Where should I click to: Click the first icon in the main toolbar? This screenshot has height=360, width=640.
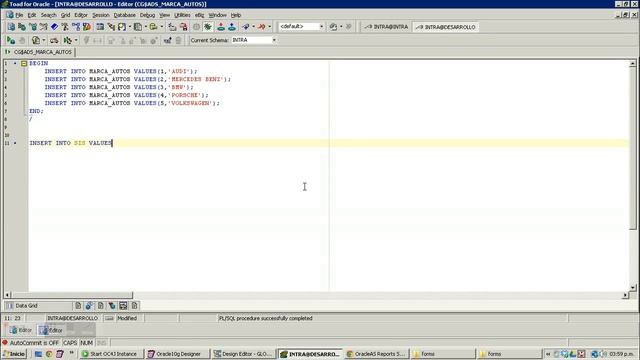tap(11, 27)
